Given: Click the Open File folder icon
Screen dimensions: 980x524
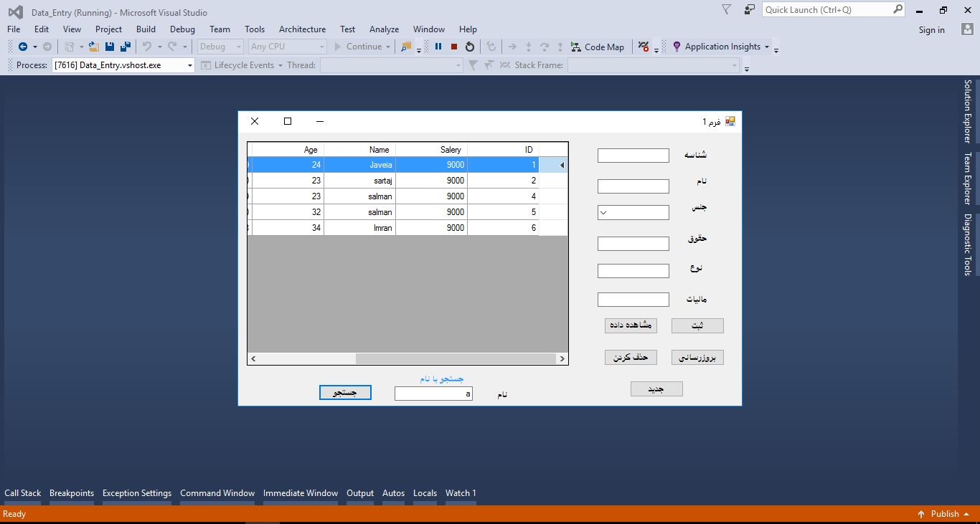Looking at the screenshot, I should [94, 47].
